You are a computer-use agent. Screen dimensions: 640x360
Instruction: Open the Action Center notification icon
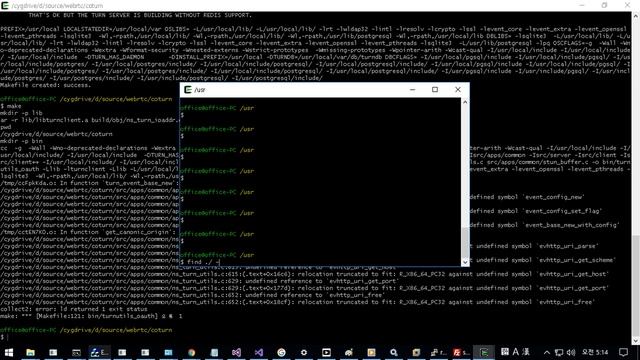(x=623, y=352)
